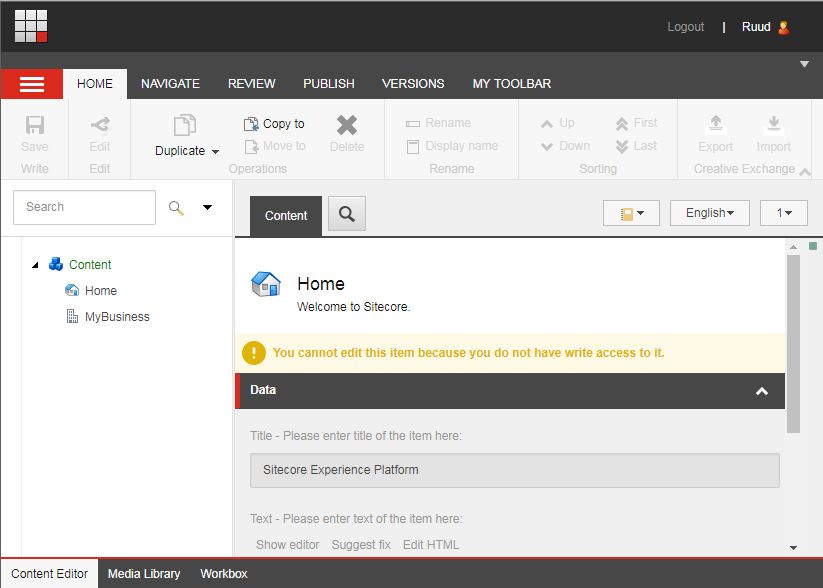Click the Home tree house icon

coord(72,290)
